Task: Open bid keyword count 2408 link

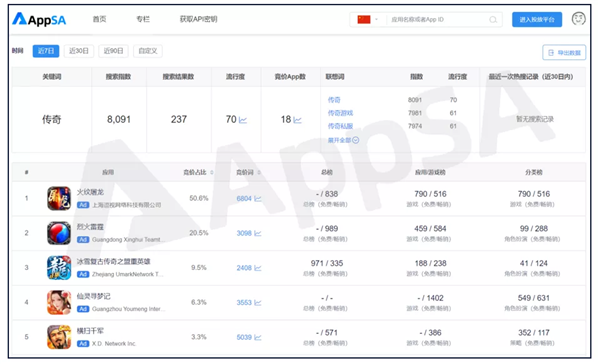Action: point(244,268)
